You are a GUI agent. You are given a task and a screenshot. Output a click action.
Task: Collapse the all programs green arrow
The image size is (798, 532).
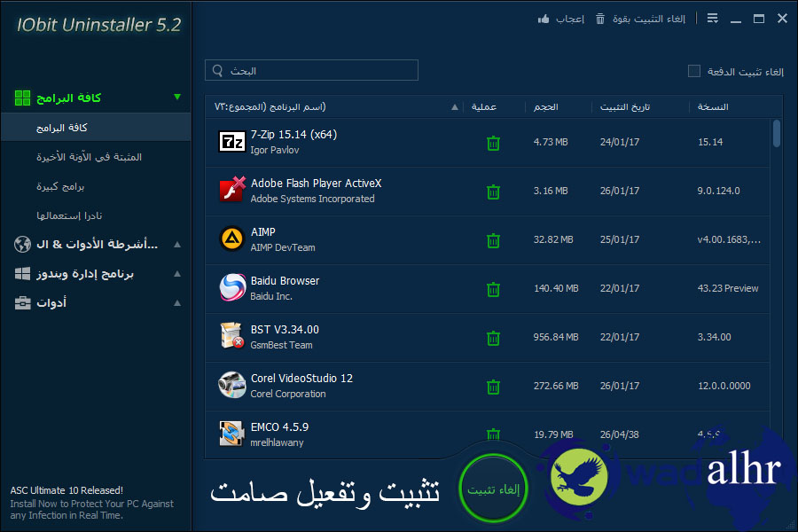[177, 97]
